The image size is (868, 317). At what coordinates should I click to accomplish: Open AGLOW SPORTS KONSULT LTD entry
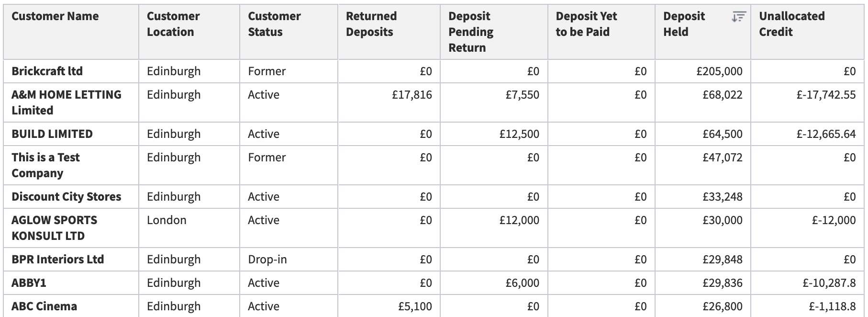click(55, 227)
